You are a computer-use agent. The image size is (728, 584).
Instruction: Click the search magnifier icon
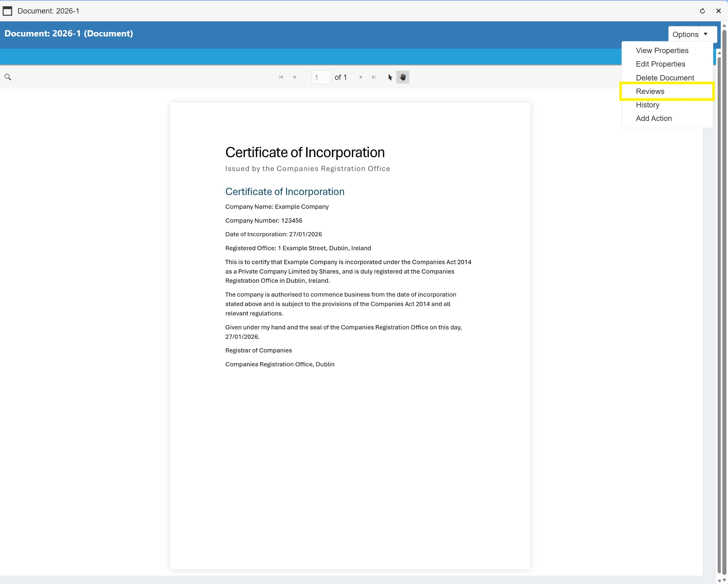[x=8, y=77]
